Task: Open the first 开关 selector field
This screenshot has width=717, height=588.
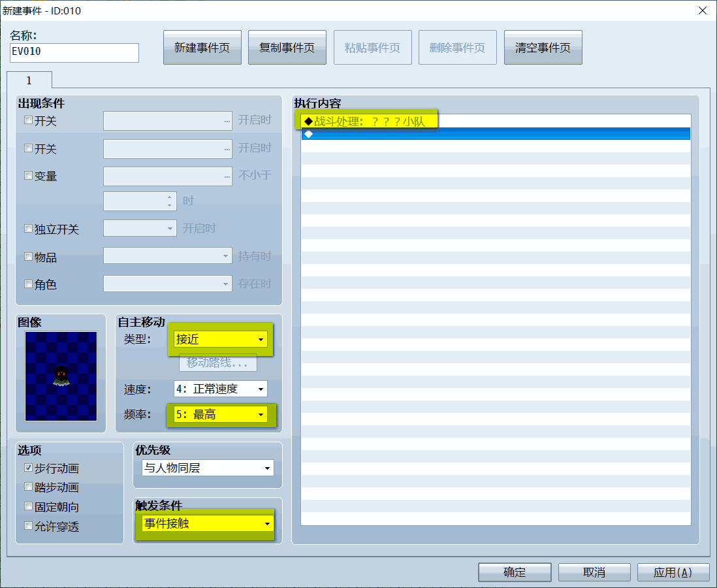Action: point(167,121)
